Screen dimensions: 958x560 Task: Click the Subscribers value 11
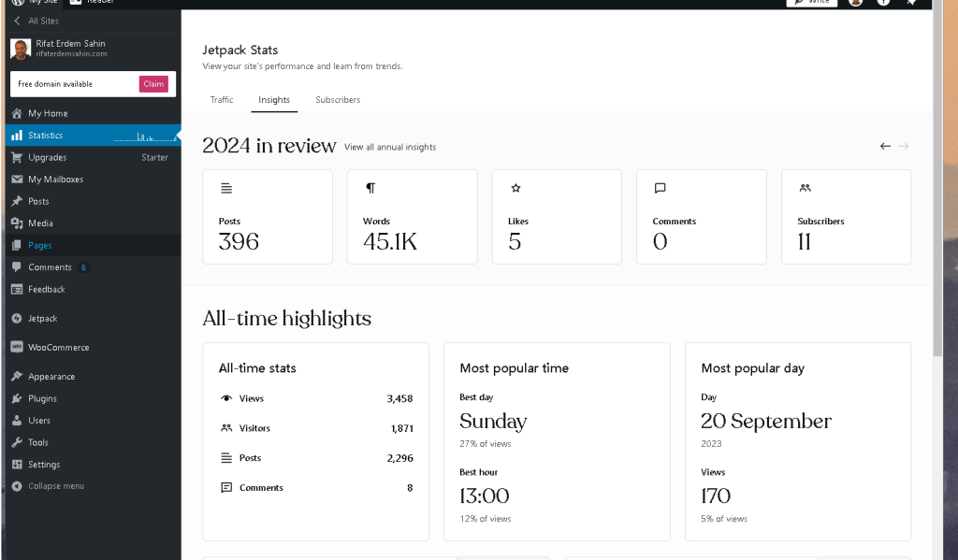(x=804, y=242)
